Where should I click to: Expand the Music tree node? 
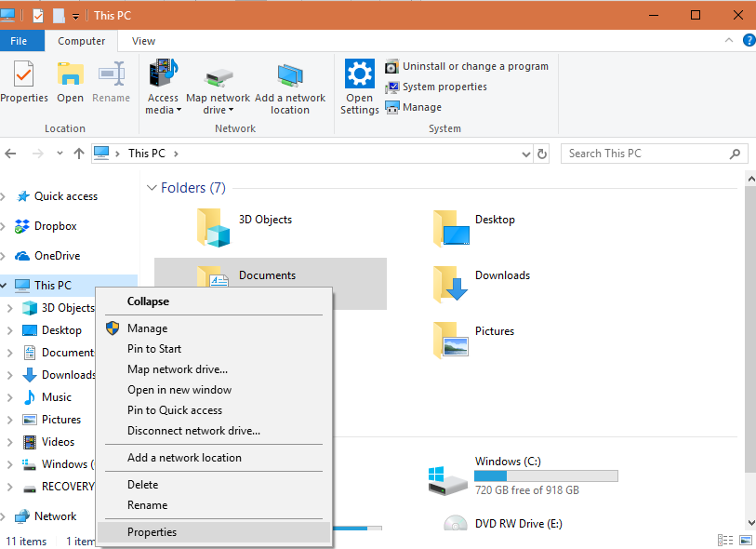pyautogui.click(x=9, y=397)
